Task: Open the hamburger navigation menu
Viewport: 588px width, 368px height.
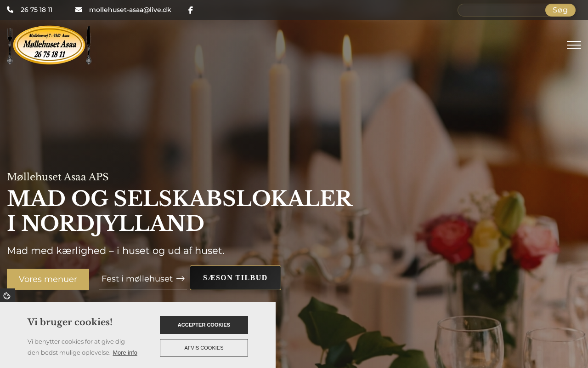Action: coord(574,45)
